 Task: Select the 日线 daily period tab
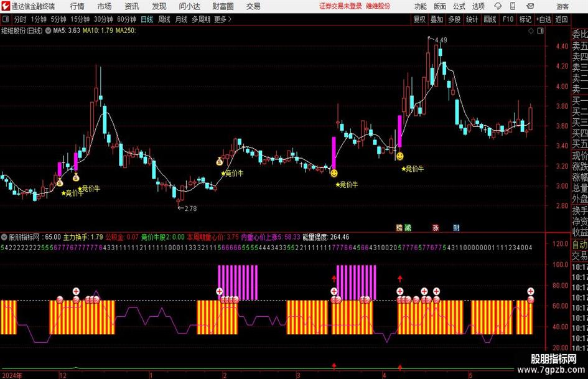(x=147, y=19)
